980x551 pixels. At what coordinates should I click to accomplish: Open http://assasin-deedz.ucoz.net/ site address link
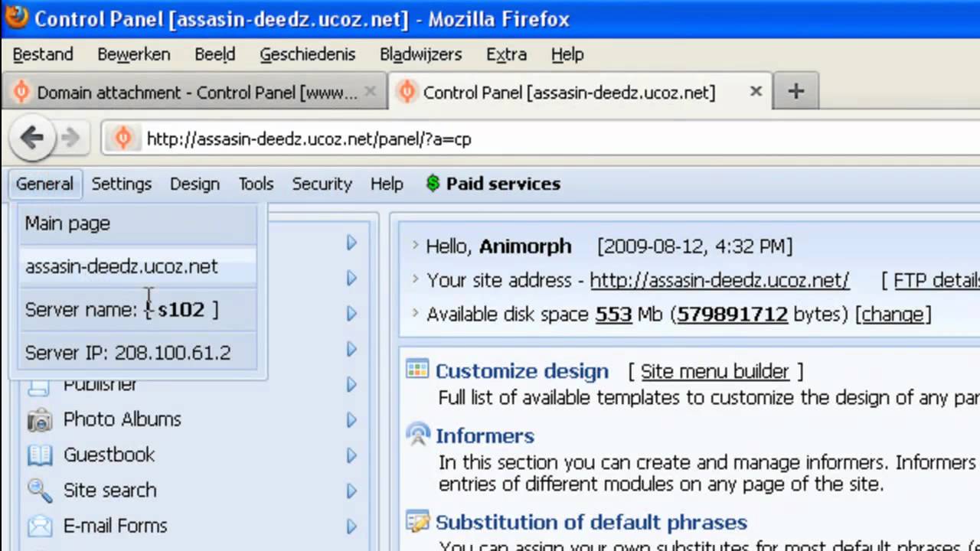point(719,280)
